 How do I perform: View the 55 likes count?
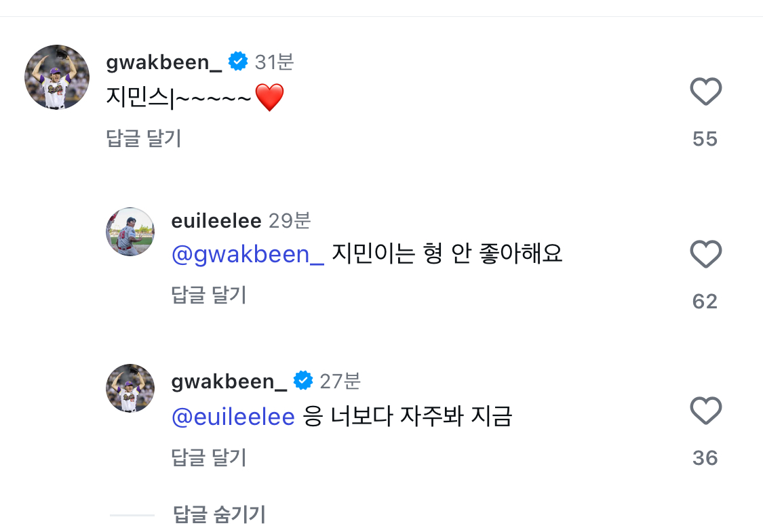(x=705, y=139)
